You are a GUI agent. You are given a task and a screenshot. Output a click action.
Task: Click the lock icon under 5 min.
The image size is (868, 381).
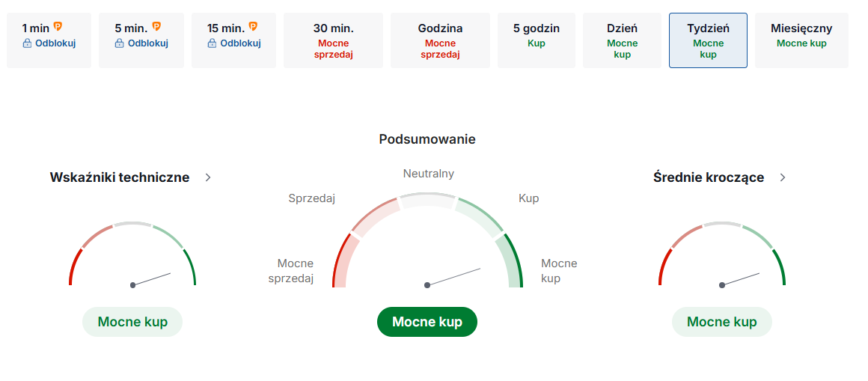pos(120,43)
